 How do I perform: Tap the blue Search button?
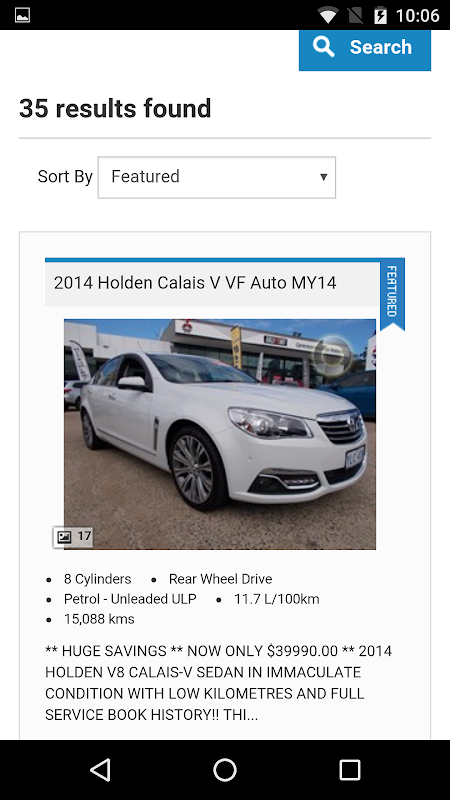(x=365, y=49)
